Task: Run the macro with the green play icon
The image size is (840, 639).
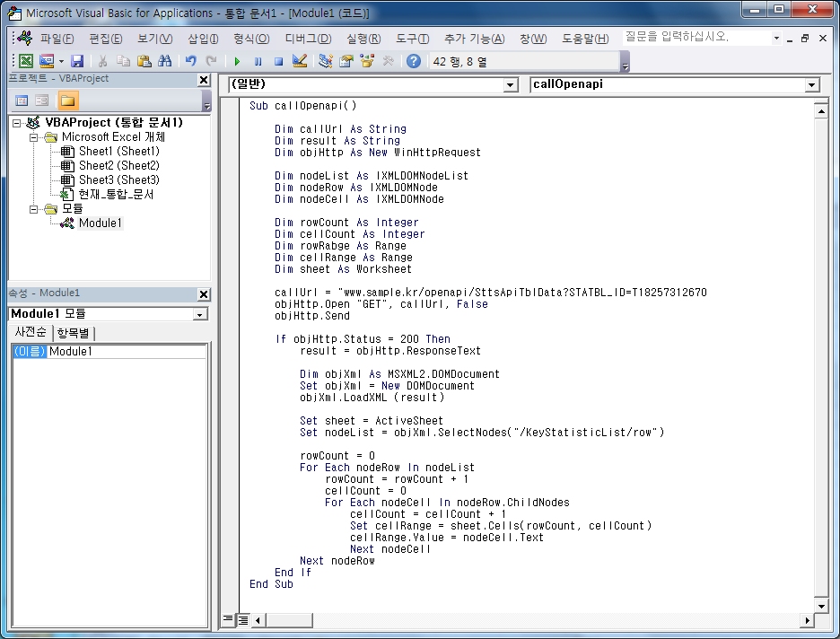Action: point(237,61)
